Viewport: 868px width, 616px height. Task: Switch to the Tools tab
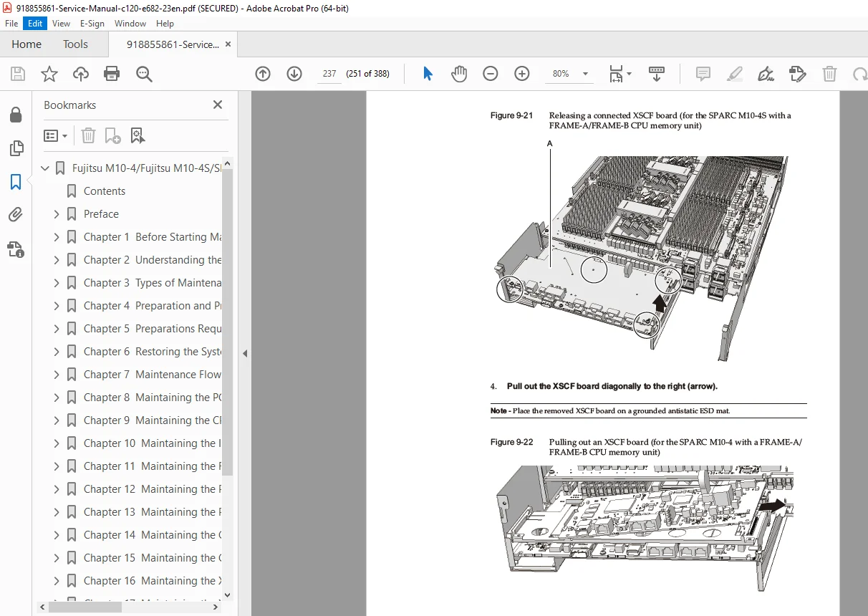coord(75,44)
